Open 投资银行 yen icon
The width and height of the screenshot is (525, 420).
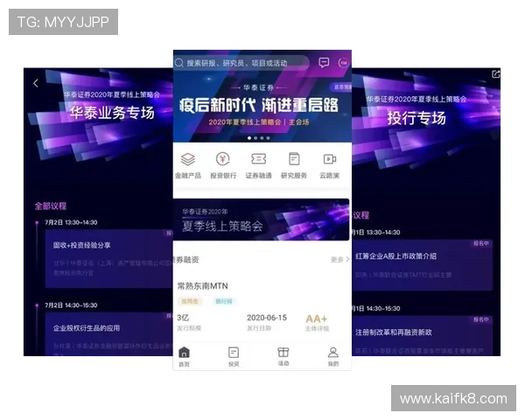tap(222, 159)
